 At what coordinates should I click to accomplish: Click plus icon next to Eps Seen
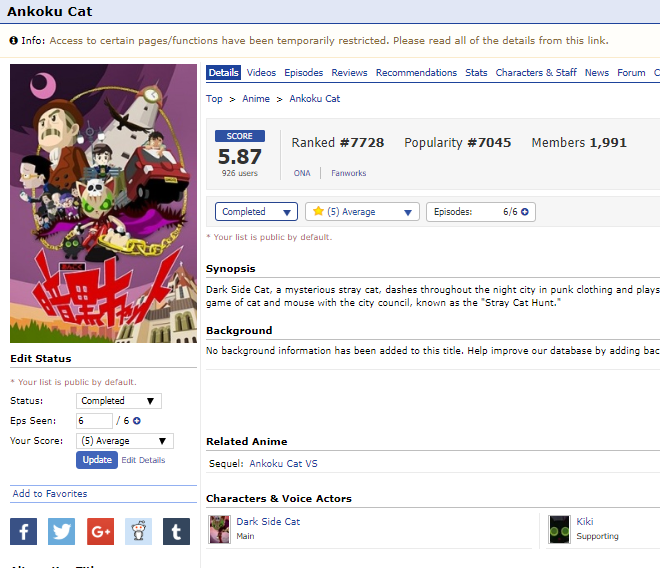pyautogui.click(x=137, y=421)
